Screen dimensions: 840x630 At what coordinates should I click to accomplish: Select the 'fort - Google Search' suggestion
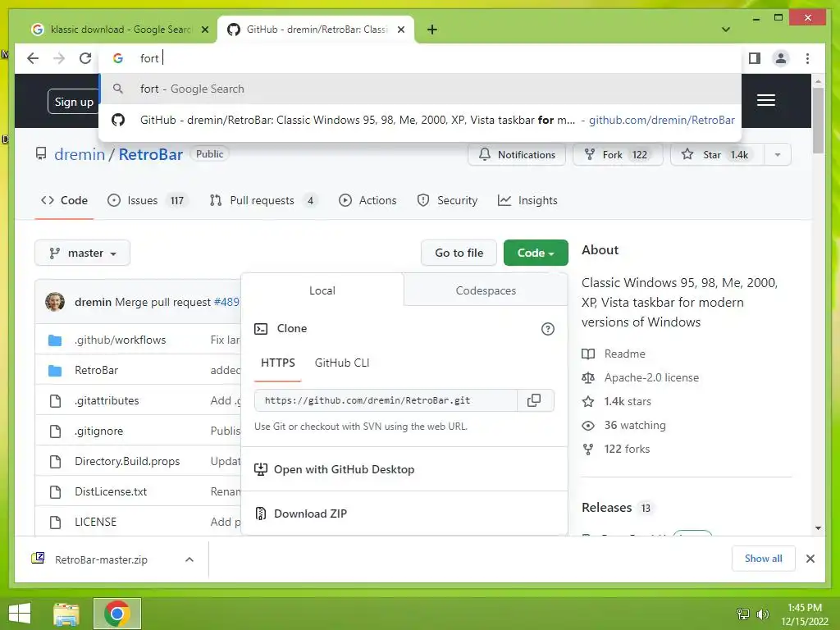tap(420, 89)
